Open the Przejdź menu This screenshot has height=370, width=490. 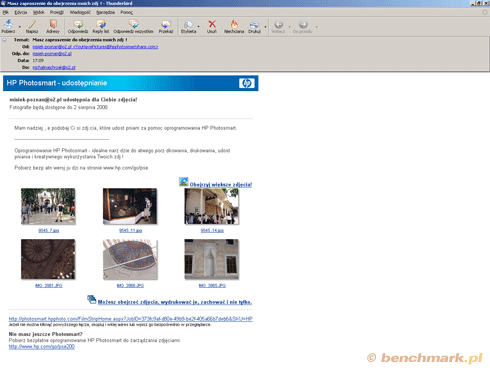[x=57, y=12]
